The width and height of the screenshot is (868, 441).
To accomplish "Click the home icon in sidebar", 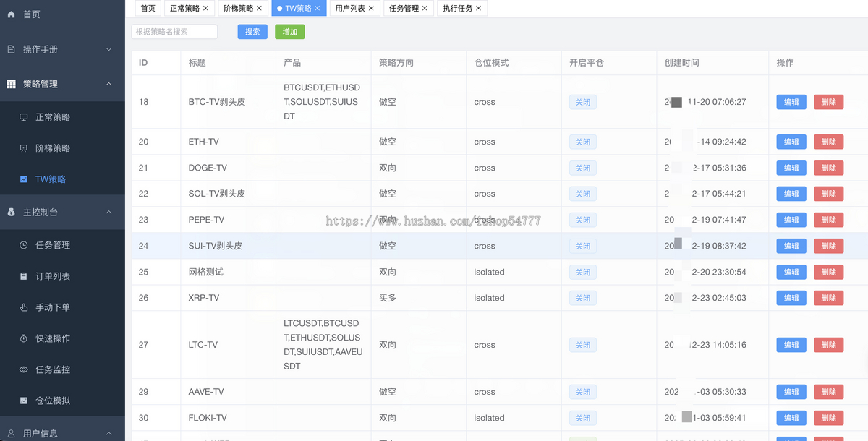I will (x=11, y=14).
